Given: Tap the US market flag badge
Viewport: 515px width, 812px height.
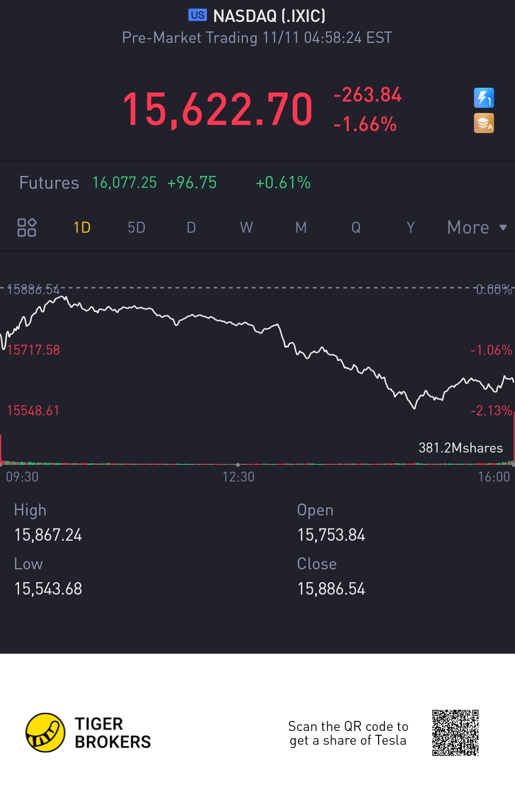Looking at the screenshot, I should click(x=197, y=15).
